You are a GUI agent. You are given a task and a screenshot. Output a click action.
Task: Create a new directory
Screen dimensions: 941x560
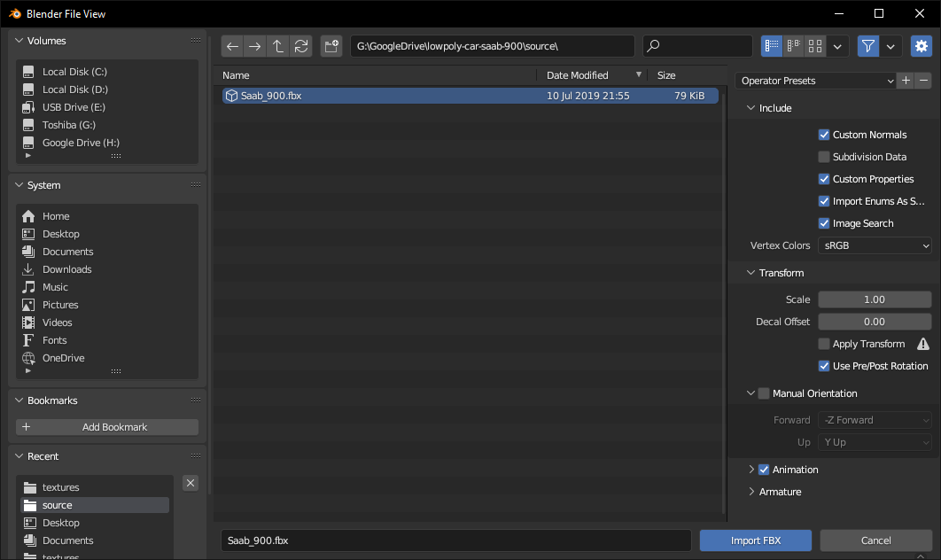pos(331,46)
